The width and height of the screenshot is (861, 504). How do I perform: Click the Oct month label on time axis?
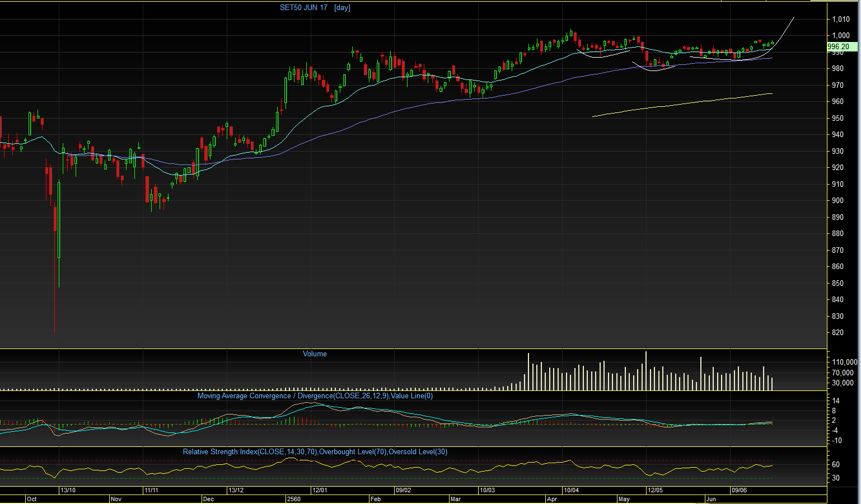[32, 498]
